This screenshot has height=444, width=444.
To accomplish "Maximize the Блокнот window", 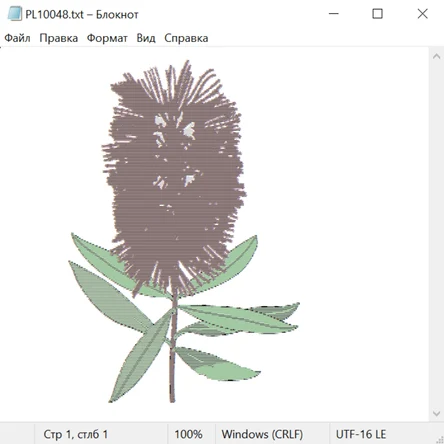I will (x=377, y=14).
